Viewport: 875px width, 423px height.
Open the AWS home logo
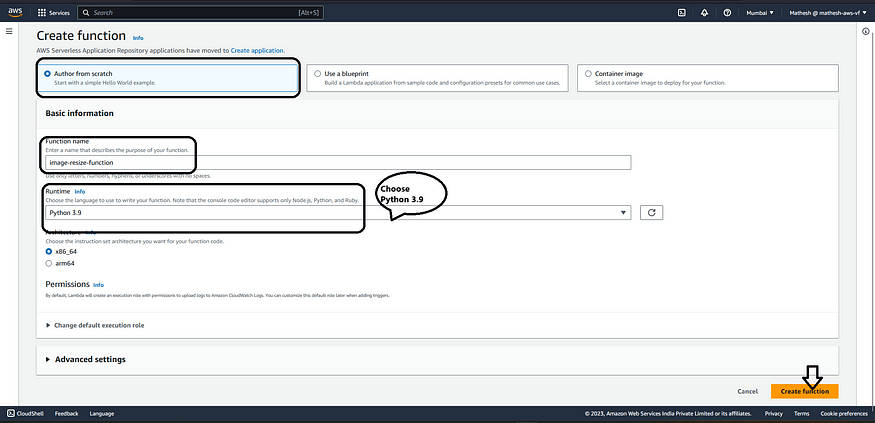[x=15, y=12]
